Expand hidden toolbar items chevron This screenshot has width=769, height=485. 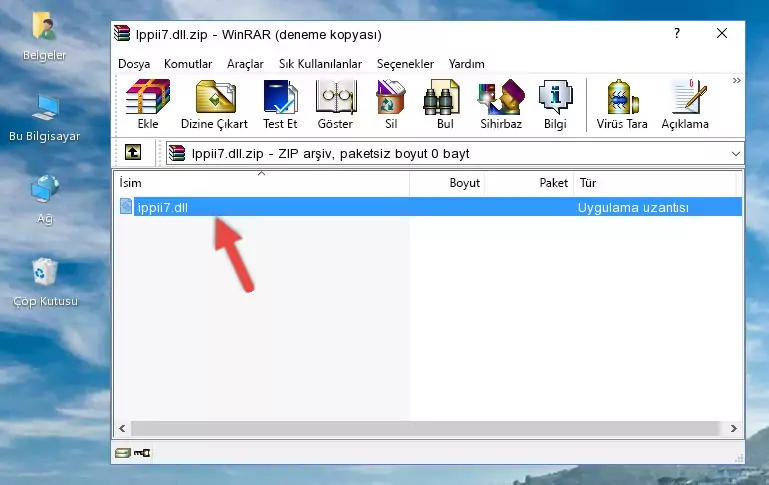pos(736,80)
